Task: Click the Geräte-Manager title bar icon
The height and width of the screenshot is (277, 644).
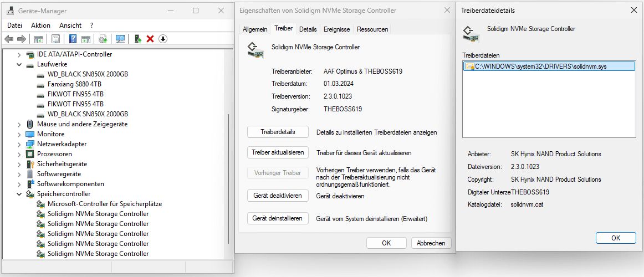Action: coord(10,11)
